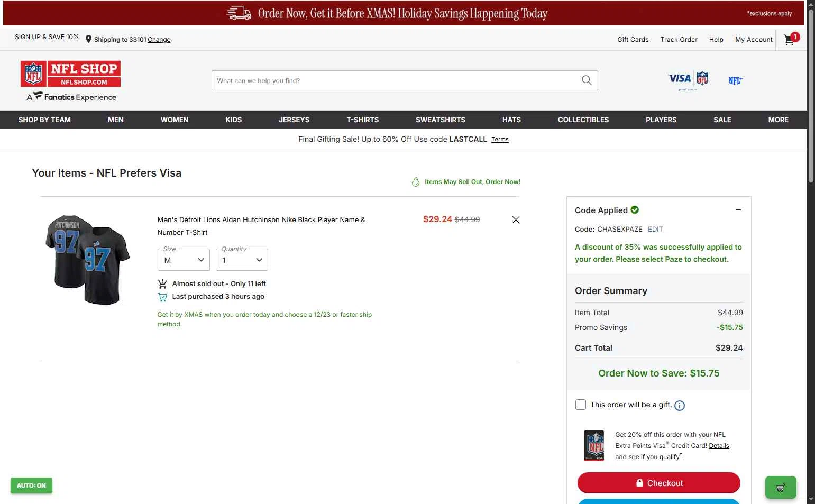
Task: Click SIGN UP & SAVE 10%
Action: tap(47, 37)
